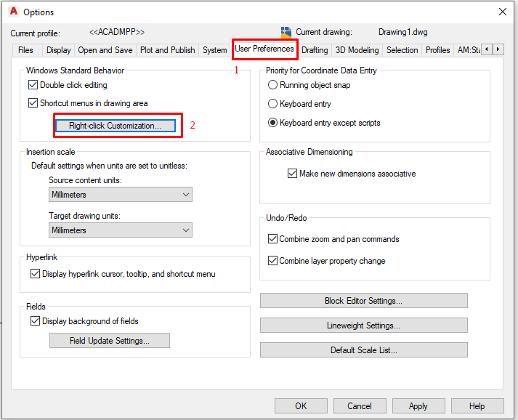Click Default Scale List button
This screenshot has width=518, height=420.
[x=363, y=350]
